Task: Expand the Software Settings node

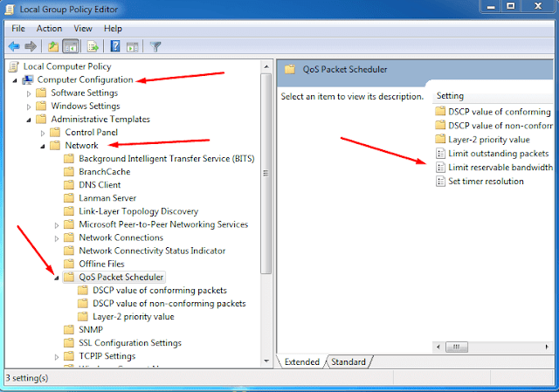Action: coord(29,94)
